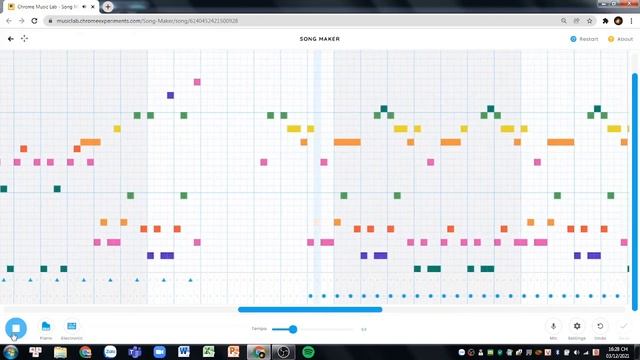Open the About link

click(620, 39)
